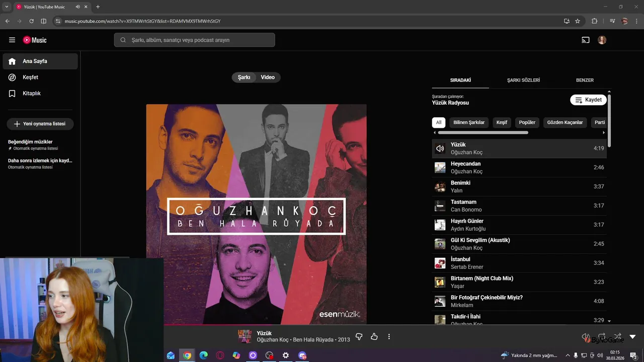Click the İstanbul song thumbnail
644x362 pixels.
point(440,263)
